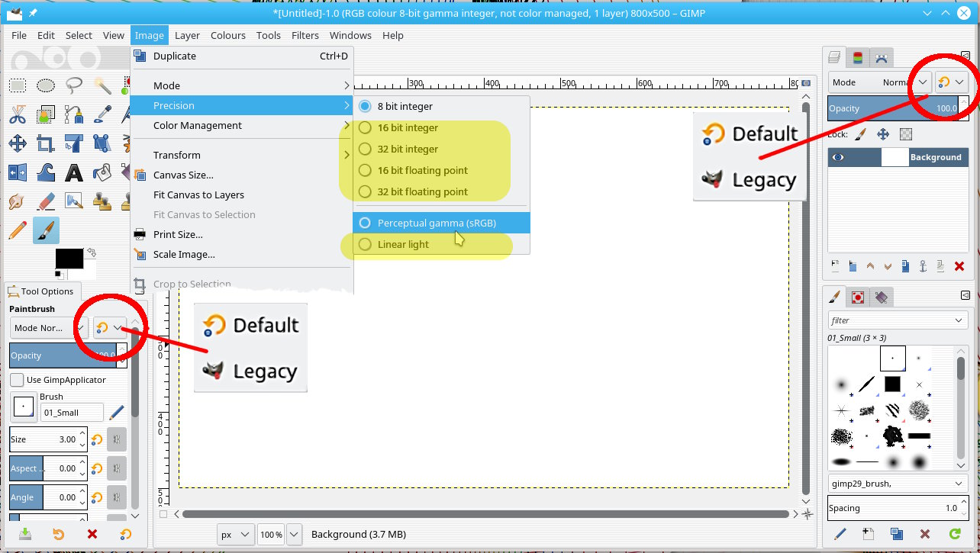The image size is (980, 553).
Task: Click the black foreground colour swatch
Action: point(69,259)
